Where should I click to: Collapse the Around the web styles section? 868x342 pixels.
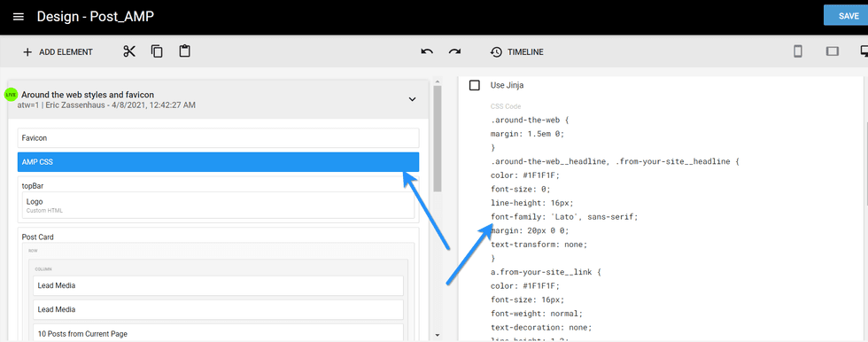click(412, 99)
